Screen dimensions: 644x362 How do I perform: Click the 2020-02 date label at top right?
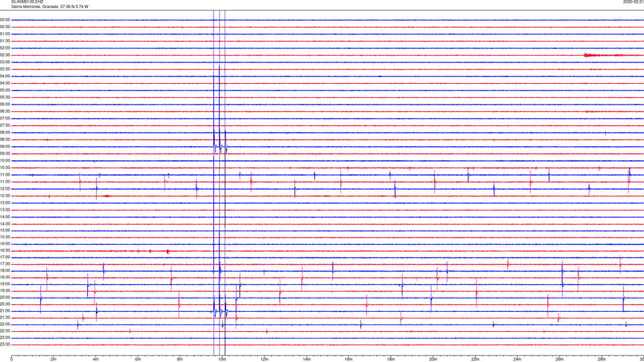tap(633, 2)
